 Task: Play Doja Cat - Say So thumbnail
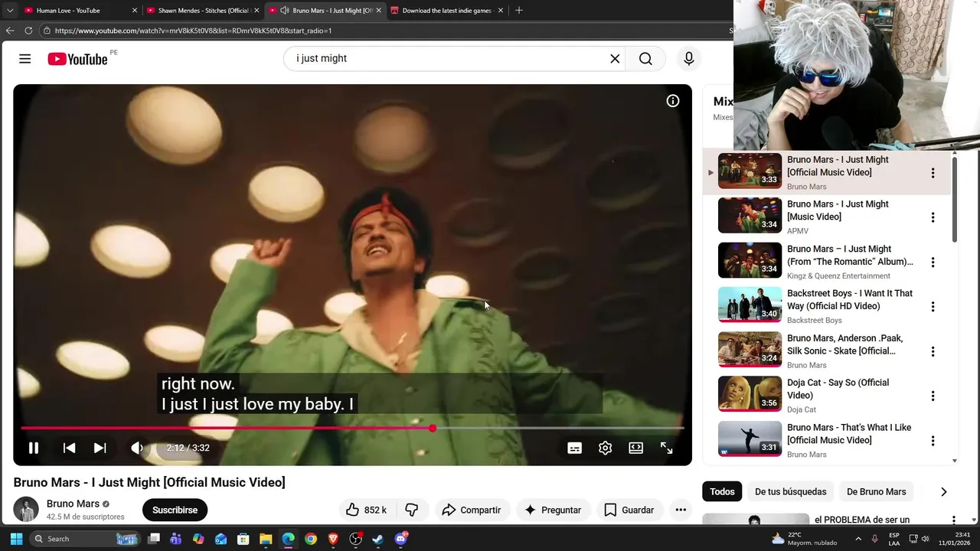[x=750, y=394]
